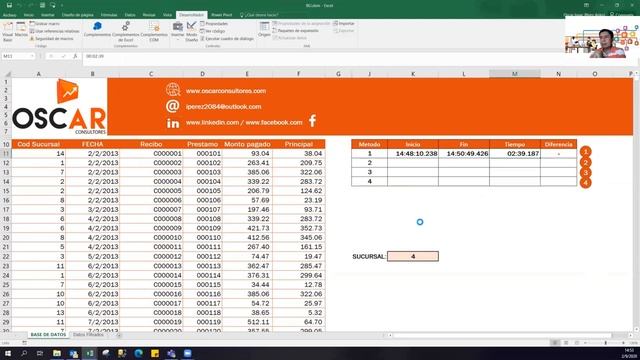Open Complementos COM

point(154,31)
